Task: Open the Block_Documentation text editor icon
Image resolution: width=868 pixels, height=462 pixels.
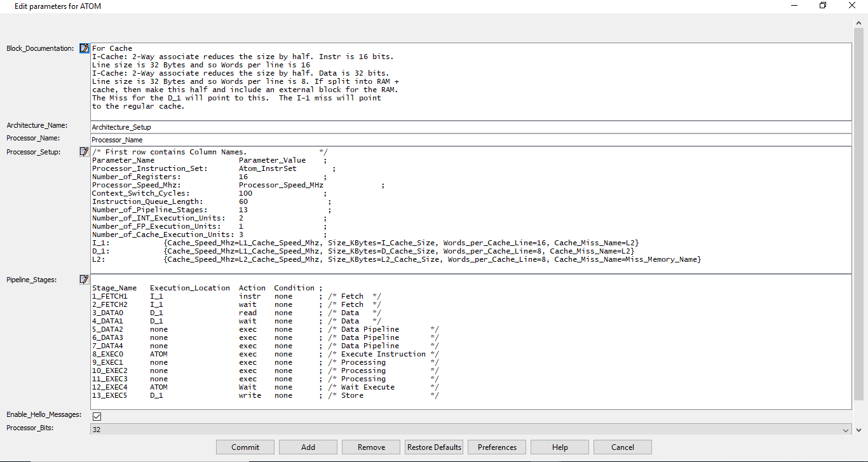Action: click(85, 48)
